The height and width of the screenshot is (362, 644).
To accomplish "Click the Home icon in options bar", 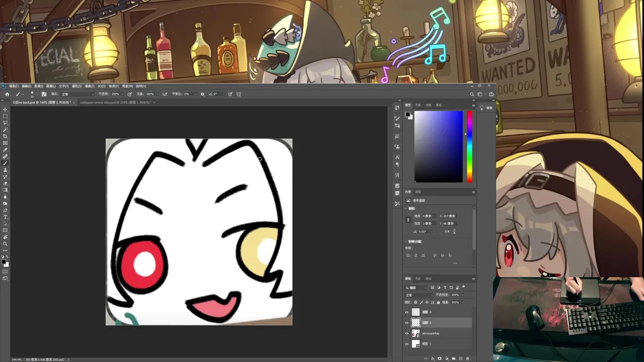I will [x=7, y=94].
